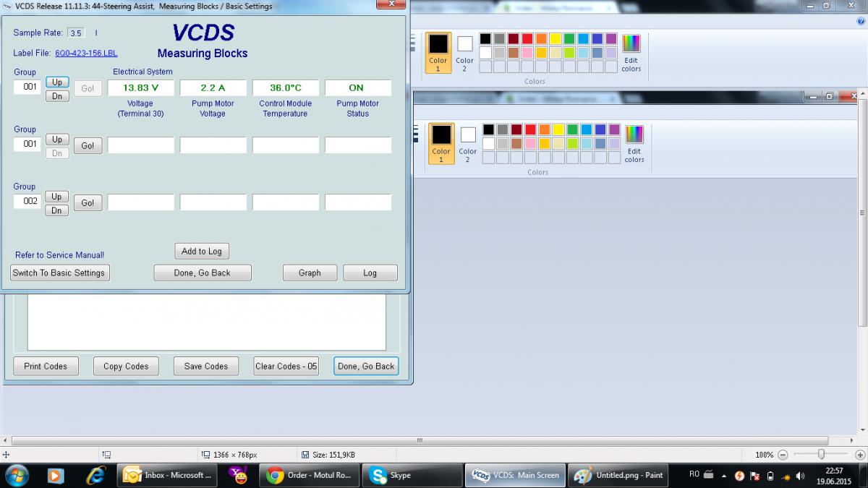Click Save Codes button
868x488 pixels.
pos(206,366)
